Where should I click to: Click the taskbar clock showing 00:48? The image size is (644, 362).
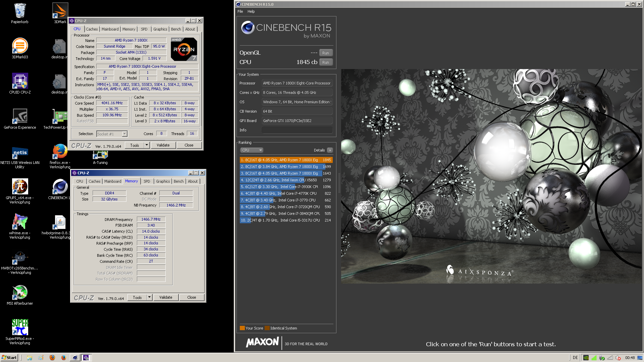(630, 358)
